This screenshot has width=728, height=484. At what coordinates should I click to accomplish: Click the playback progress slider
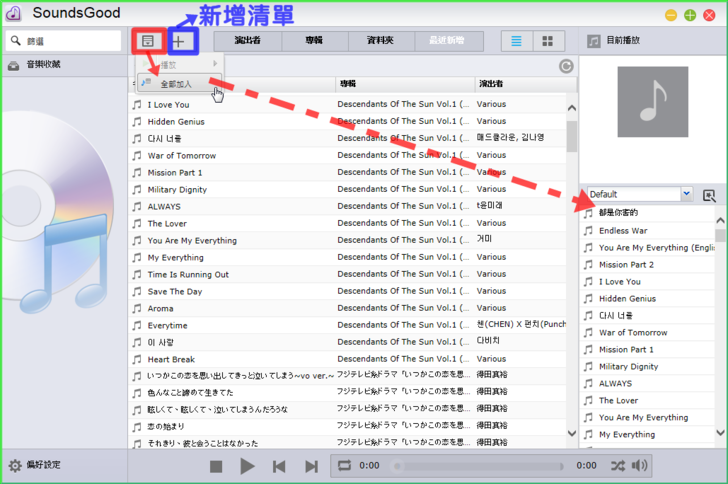480,466
